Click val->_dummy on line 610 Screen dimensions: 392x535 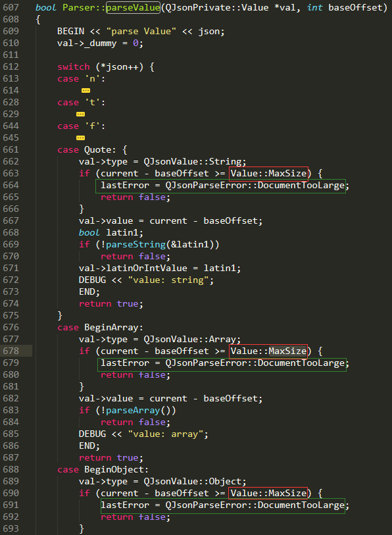[x=87, y=43]
